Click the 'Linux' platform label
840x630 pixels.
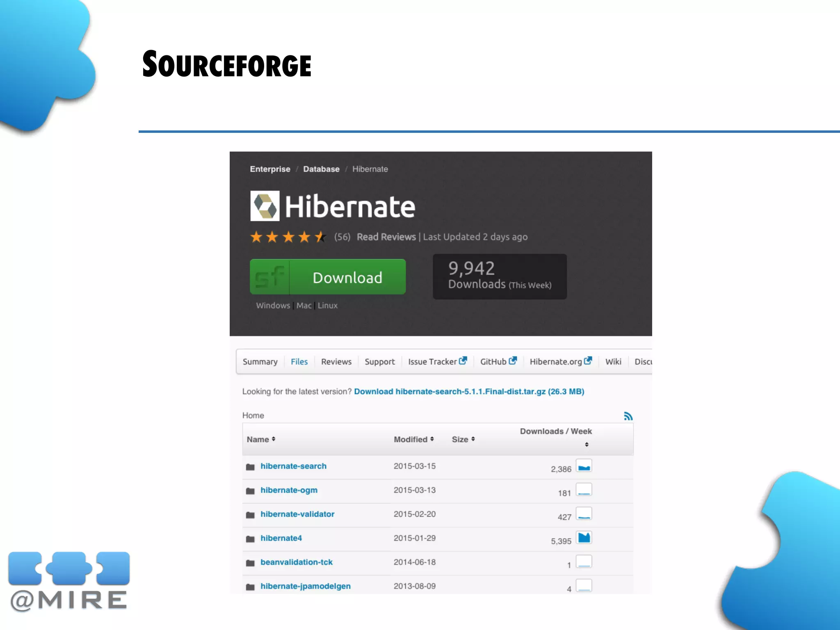328,306
